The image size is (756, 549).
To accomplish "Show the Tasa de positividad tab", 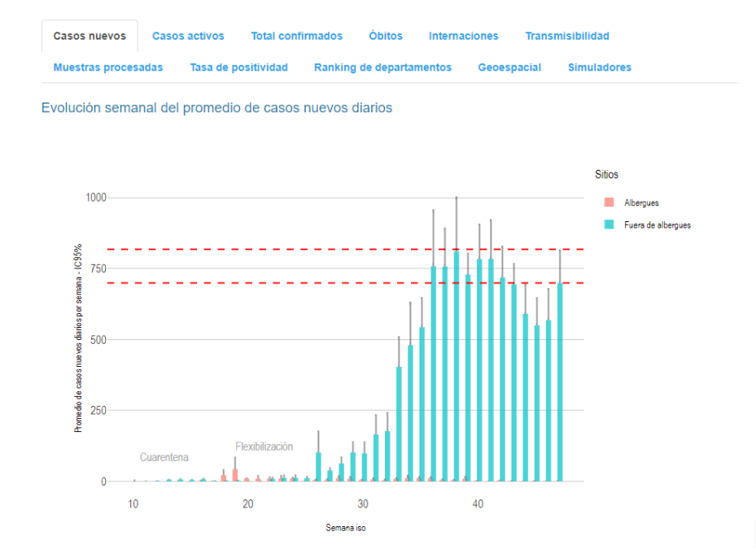I will [x=238, y=68].
